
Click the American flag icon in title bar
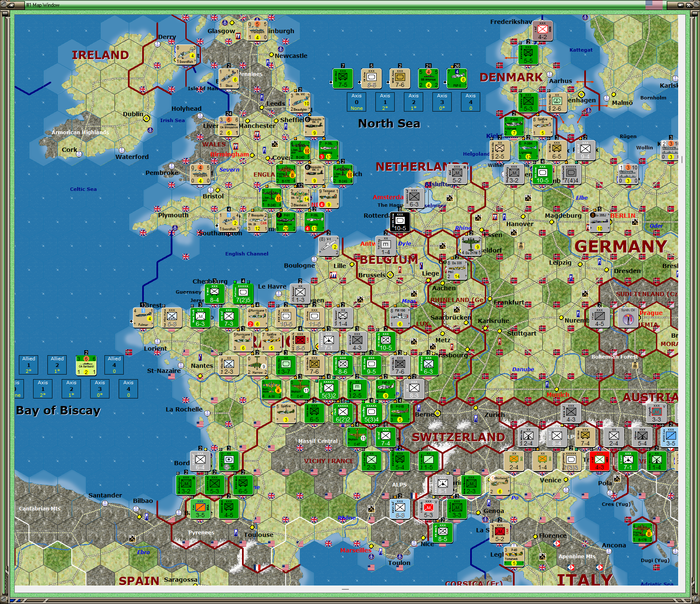[x=654, y=5]
